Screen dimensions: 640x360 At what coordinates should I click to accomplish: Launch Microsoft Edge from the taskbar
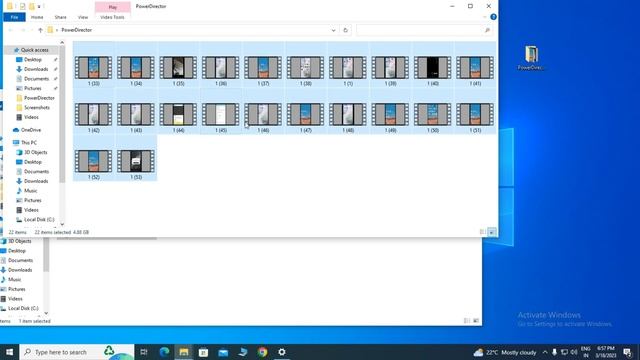(164, 352)
